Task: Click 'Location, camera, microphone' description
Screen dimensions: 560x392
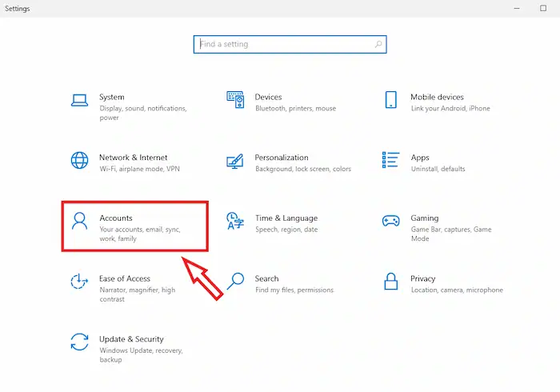Action: pyautogui.click(x=457, y=290)
